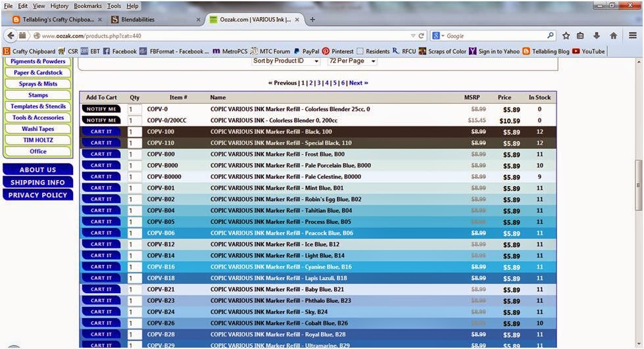The image size is (644, 349).
Task: Open the 72 Per Page dropdown
Action: click(353, 60)
